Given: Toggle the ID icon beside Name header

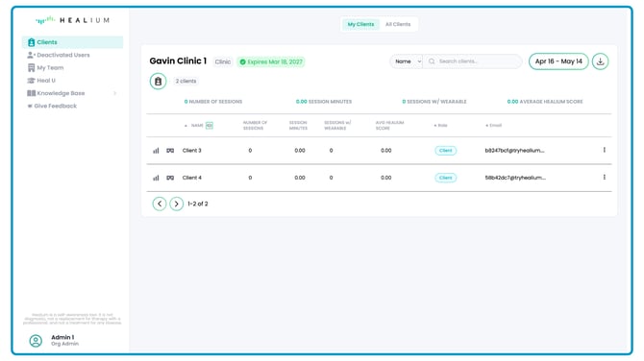Looking at the screenshot, I should click(210, 126).
